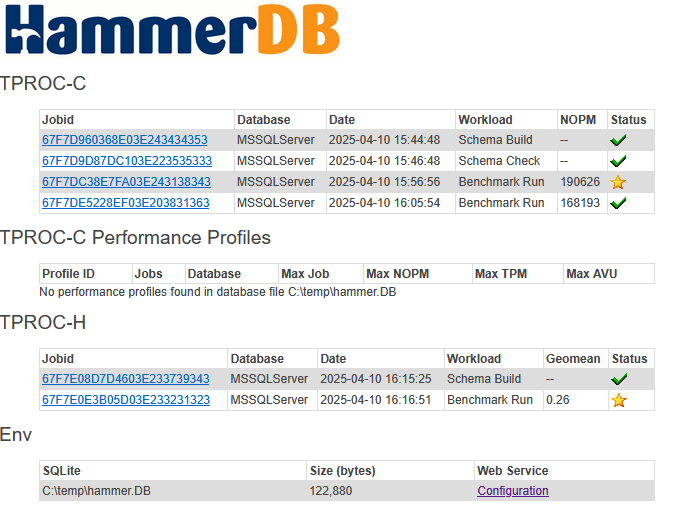
Task: Click the TPROC-C section heading
Action: click(43, 83)
